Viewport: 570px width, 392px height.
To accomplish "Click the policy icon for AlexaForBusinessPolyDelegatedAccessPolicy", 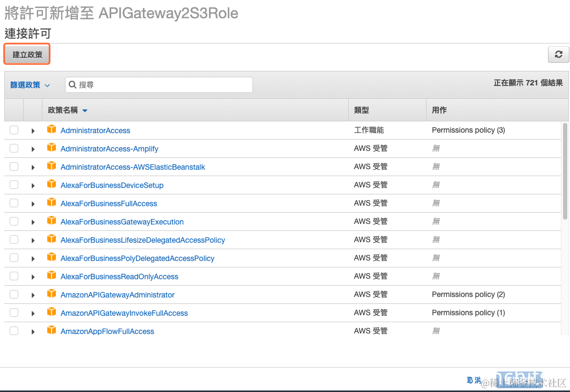I will 52,257.
